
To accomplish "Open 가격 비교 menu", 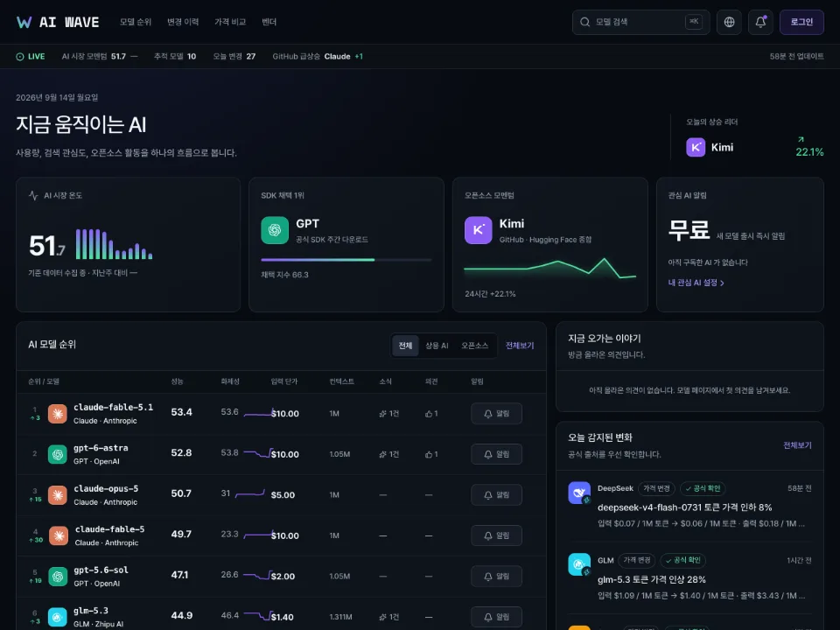I will 230,22.
